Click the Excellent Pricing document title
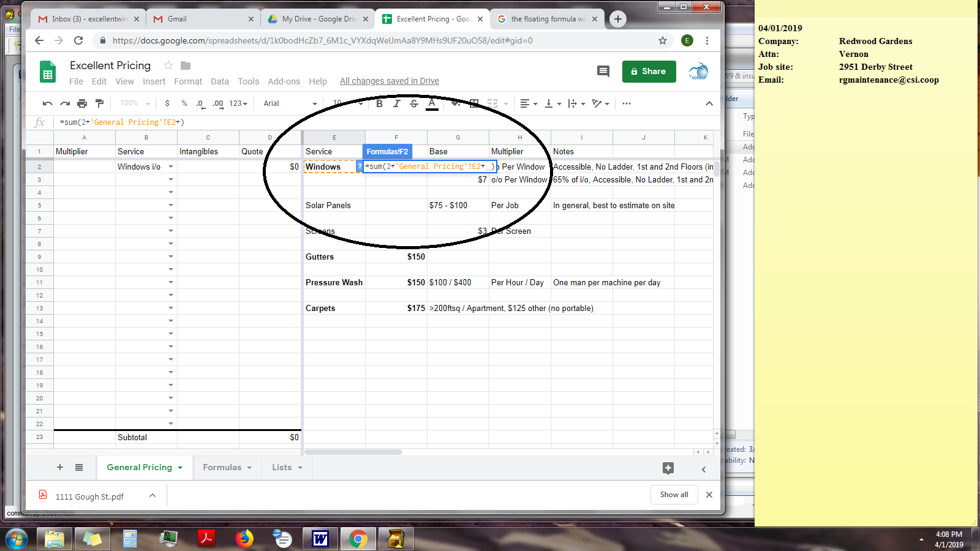980x551 pixels. click(110, 66)
